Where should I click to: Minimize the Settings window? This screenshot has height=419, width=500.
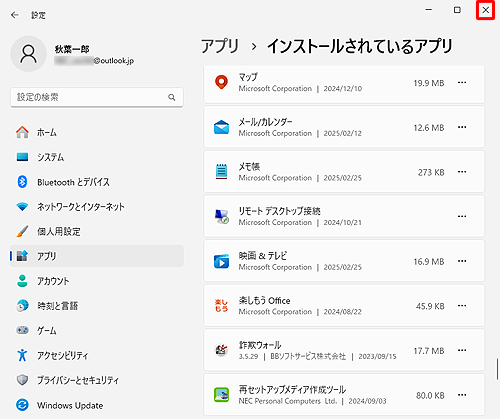429,10
